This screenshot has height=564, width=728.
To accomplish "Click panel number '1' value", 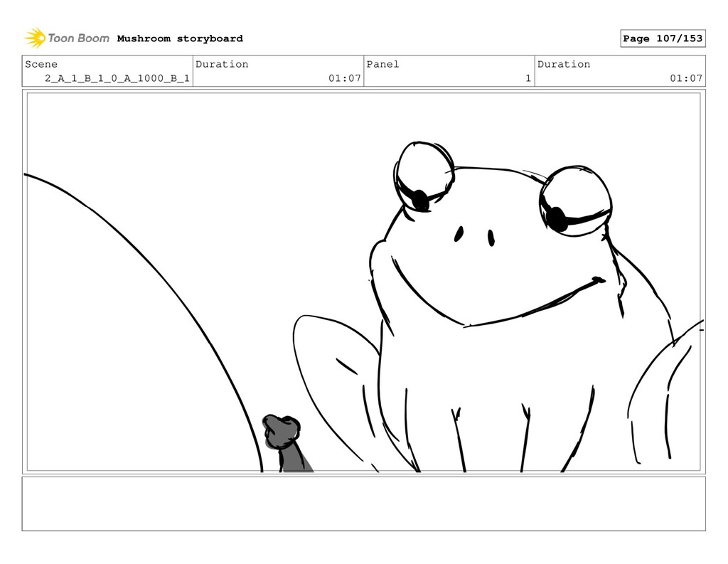I will pyautogui.click(x=528, y=78).
